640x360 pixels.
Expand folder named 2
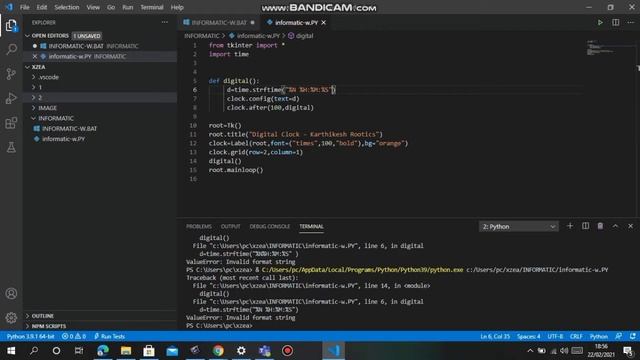[x=40, y=98]
